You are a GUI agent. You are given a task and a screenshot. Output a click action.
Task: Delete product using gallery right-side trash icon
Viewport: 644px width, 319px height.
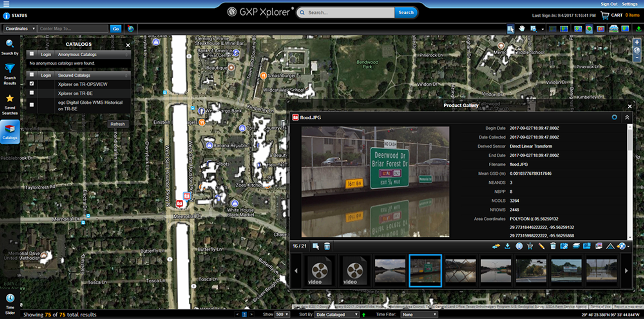click(x=553, y=246)
